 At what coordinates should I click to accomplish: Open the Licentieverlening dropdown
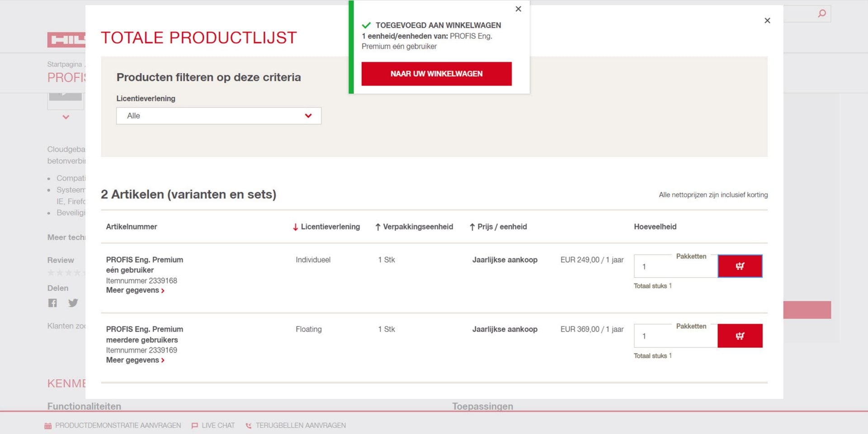pos(218,116)
